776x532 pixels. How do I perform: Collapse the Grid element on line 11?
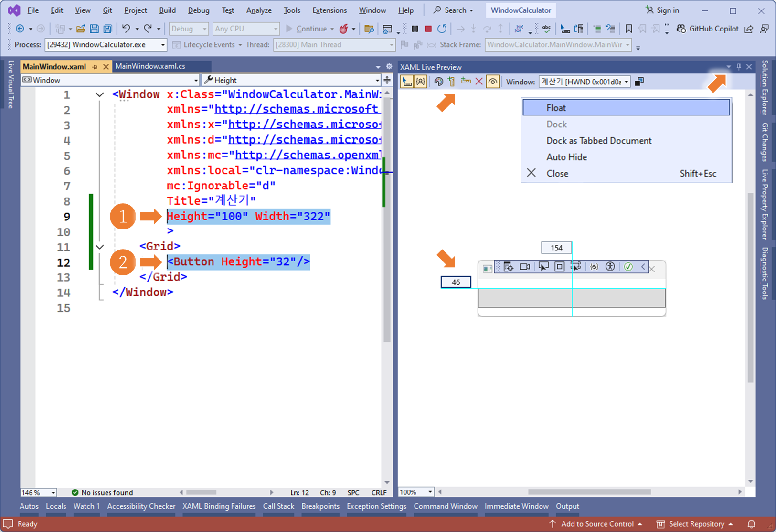tap(99, 247)
